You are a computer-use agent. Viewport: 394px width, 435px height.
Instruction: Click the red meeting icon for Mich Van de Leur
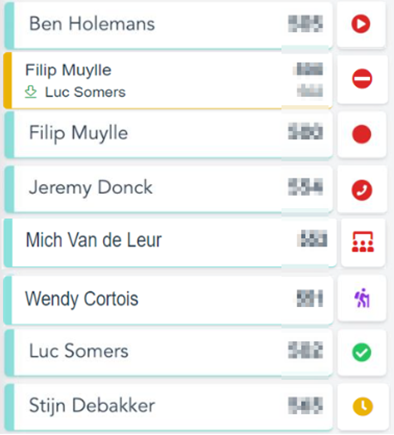[363, 241]
